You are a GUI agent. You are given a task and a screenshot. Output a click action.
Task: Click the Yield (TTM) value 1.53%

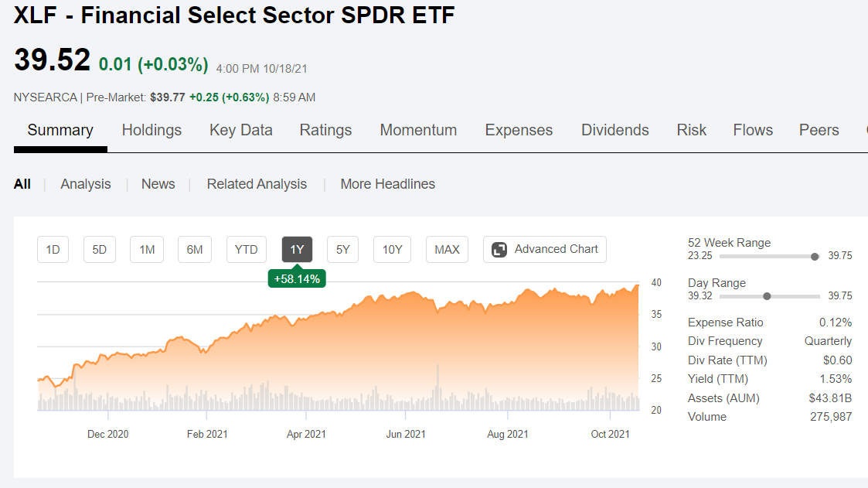[x=836, y=379]
